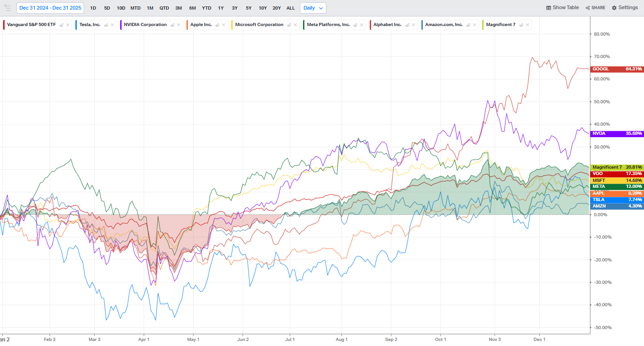This screenshot has height=346, width=644.
Task: Choose the ALL time range
Action: tap(291, 8)
